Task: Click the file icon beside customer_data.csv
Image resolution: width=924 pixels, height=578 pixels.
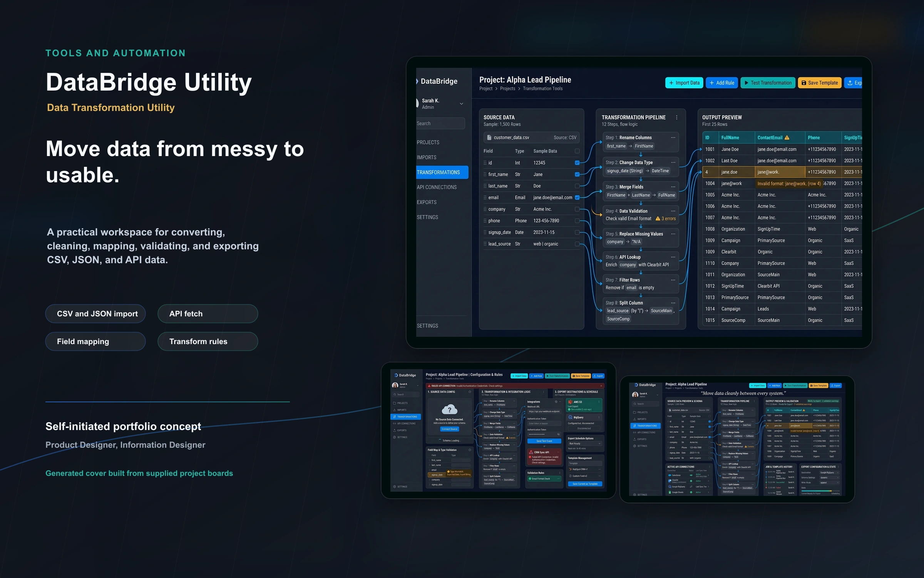Action: click(x=489, y=138)
